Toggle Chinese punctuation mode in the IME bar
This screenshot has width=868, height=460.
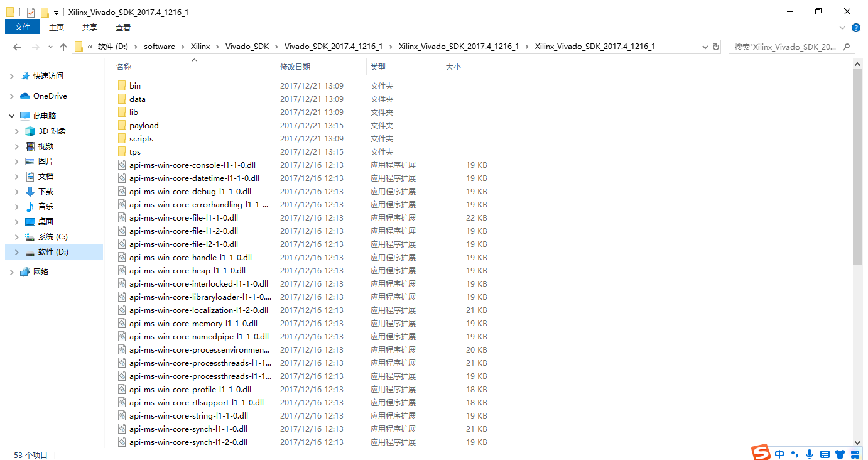[x=795, y=454]
